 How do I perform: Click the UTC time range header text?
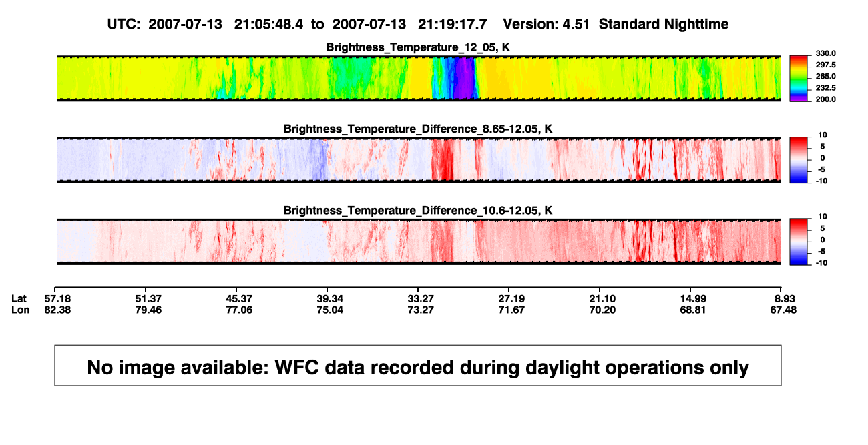click(x=296, y=24)
